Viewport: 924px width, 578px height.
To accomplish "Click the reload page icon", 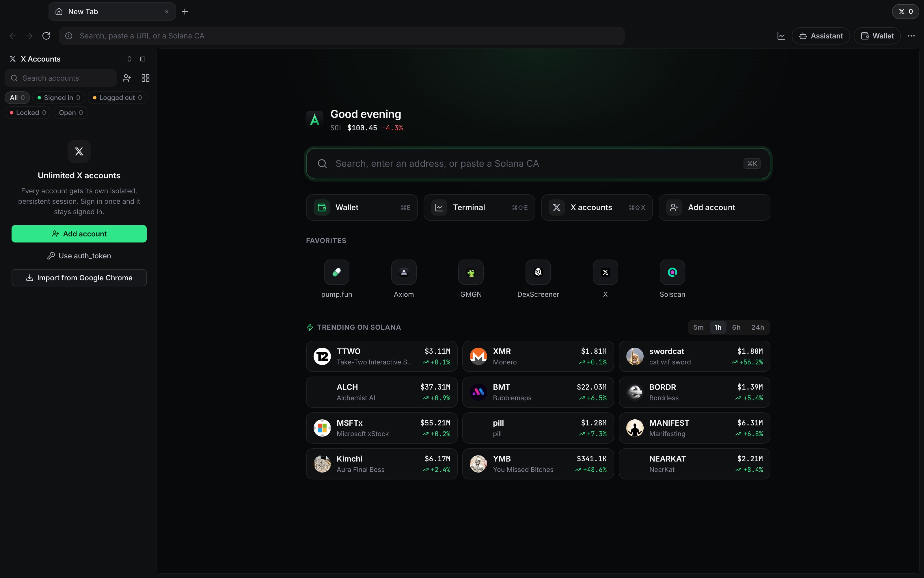I will (x=46, y=36).
